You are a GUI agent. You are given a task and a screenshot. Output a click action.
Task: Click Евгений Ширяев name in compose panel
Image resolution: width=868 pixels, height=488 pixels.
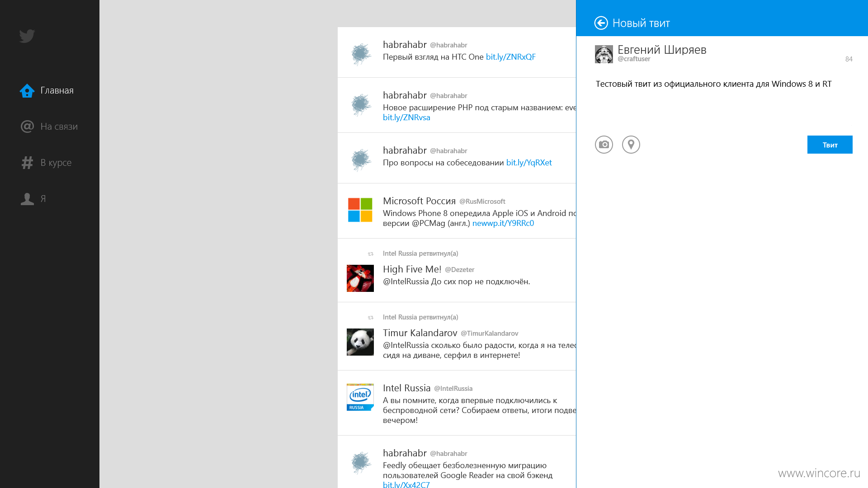point(662,50)
